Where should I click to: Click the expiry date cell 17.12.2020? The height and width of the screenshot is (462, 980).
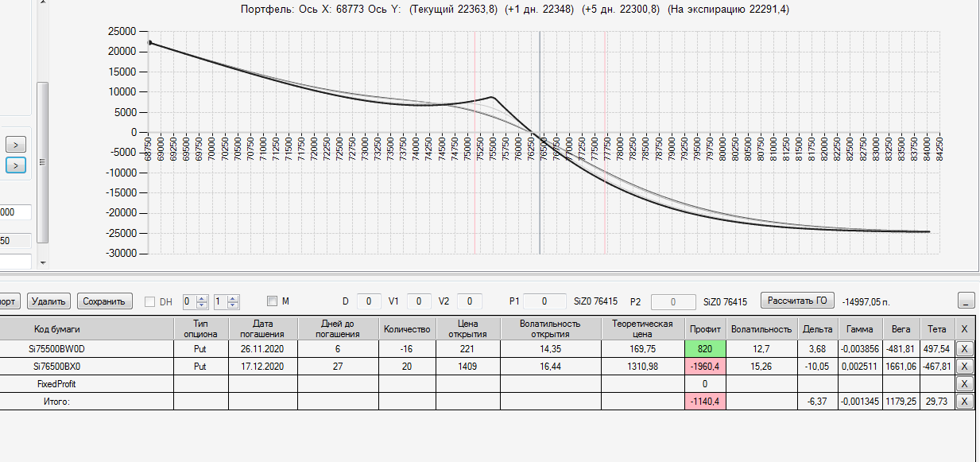point(264,366)
